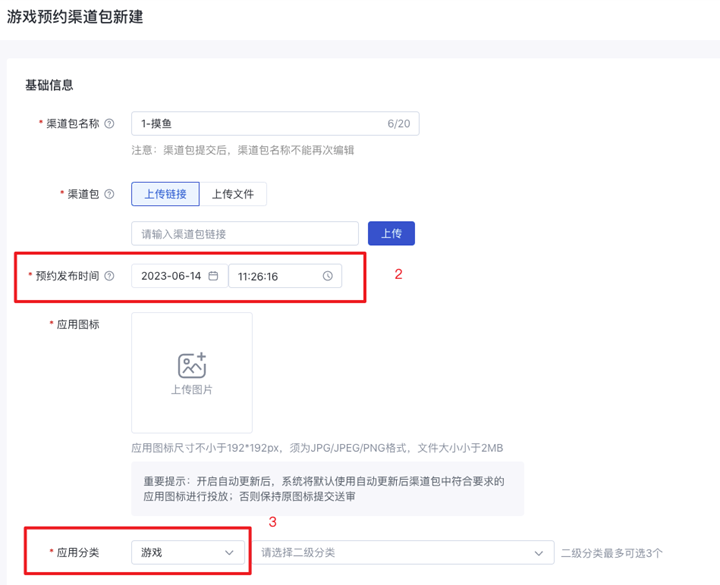Open calendar icon in the date field
Image resolution: width=720 pixels, height=585 pixels.
pyautogui.click(x=213, y=276)
